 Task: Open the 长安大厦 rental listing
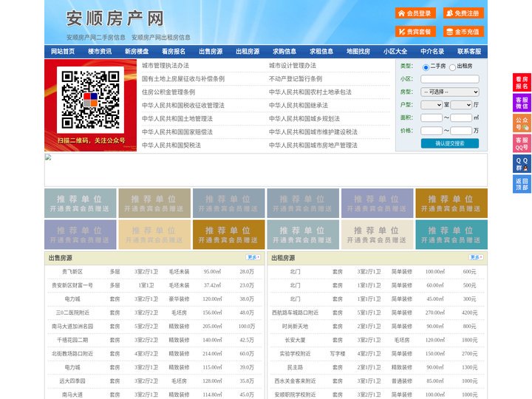click(x=295, y=340)
